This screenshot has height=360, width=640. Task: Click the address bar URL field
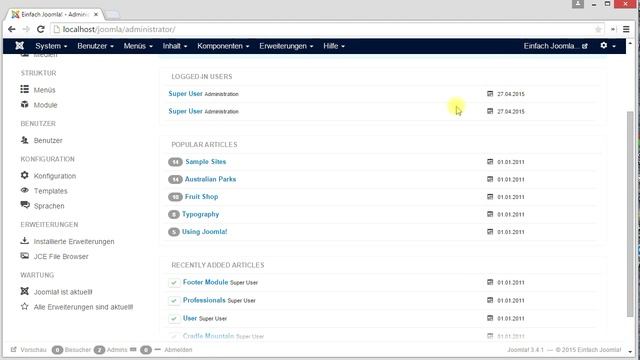[327, 29]
